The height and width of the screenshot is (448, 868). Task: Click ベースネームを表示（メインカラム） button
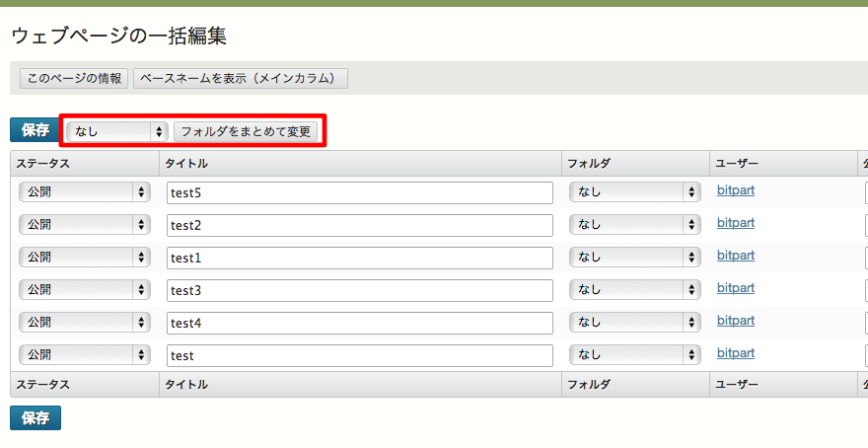pyautogui.click(x=241, y=79)
